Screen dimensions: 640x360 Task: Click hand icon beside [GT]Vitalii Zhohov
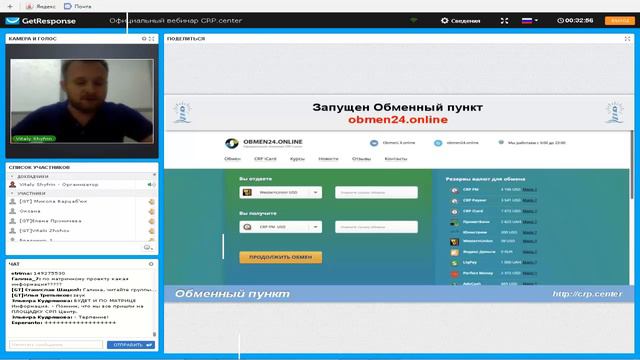pos(151,231)
